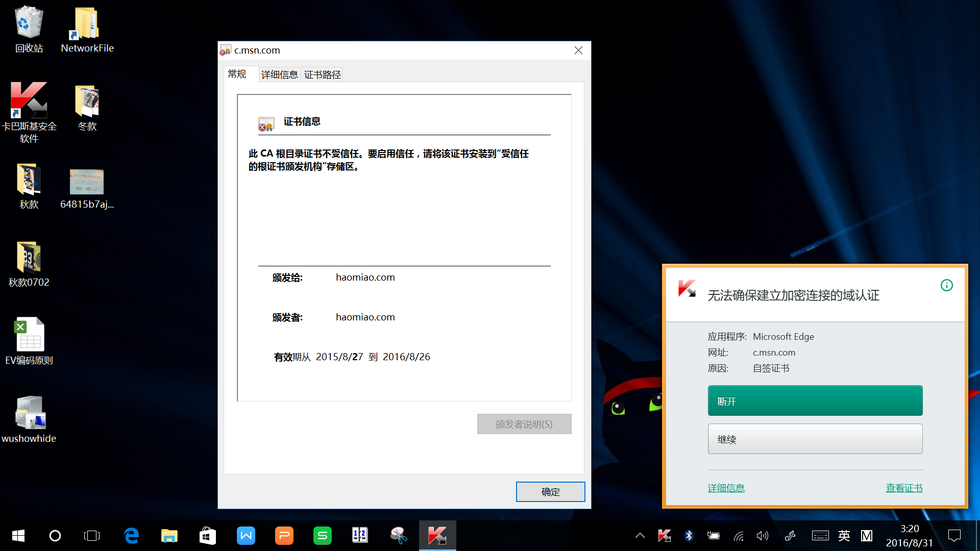This screenshot has height=551, width=980.
Task: Open the WPS Writer taskbar icon
Action: [246, 536]
